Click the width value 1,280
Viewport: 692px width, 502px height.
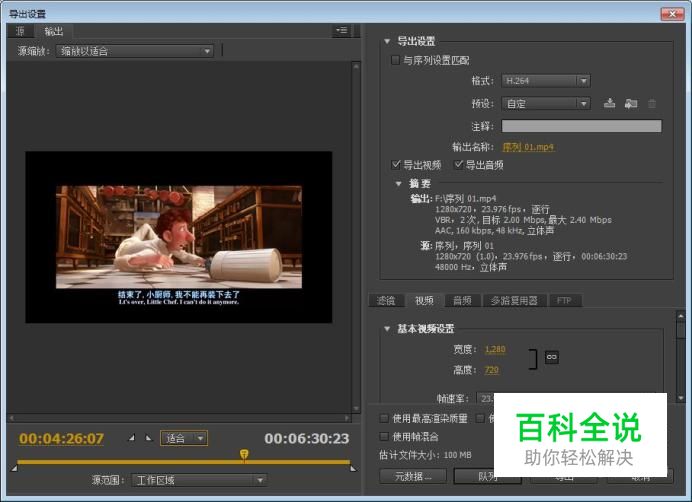[x=495, y=349]
